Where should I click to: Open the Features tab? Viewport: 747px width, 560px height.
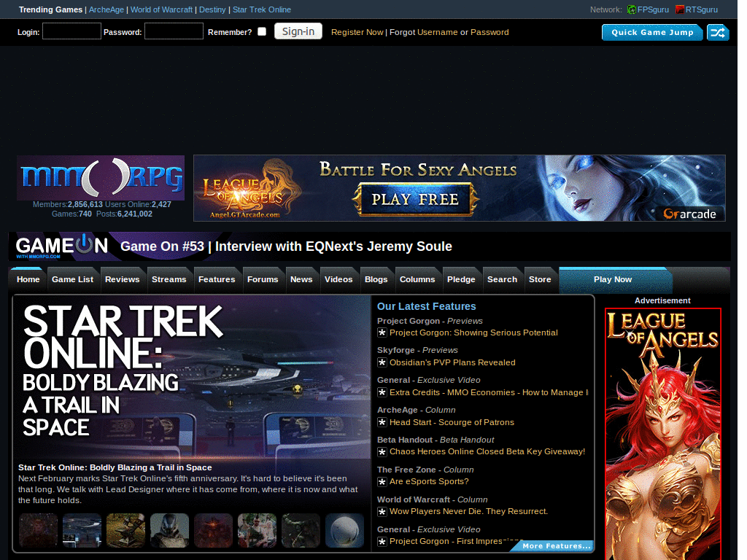click(x=217, y=279)
